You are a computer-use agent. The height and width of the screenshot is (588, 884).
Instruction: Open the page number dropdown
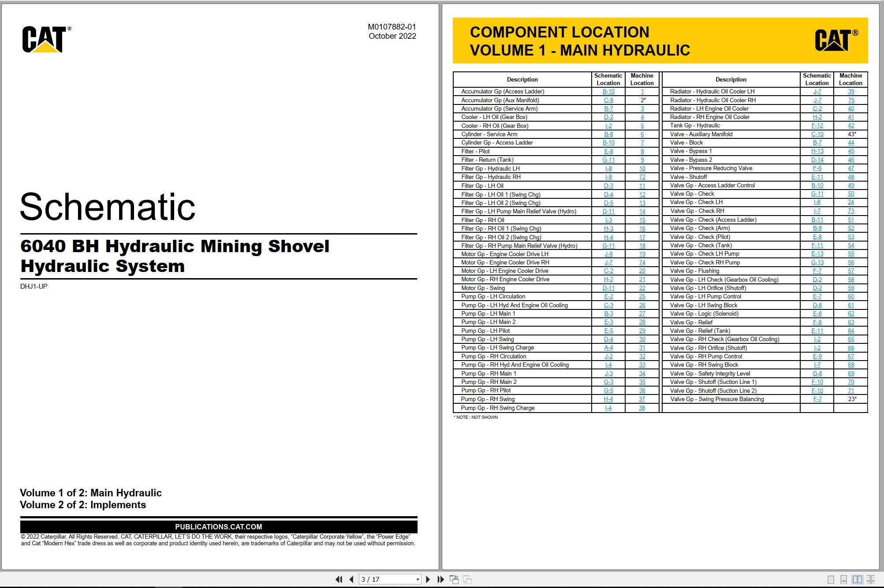pos(418,579)
